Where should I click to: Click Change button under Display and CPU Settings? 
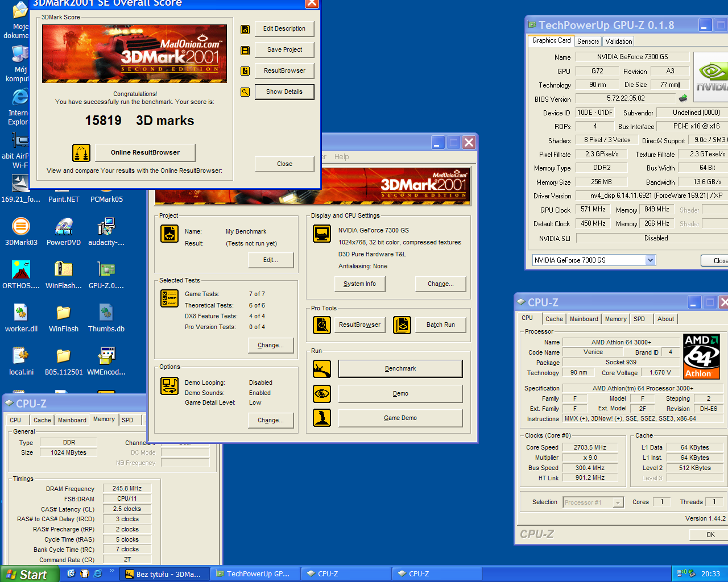[x=441, y=284]
